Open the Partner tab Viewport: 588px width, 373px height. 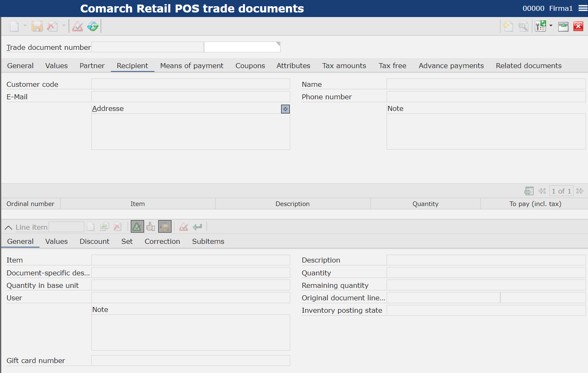[x=92, y=66]
